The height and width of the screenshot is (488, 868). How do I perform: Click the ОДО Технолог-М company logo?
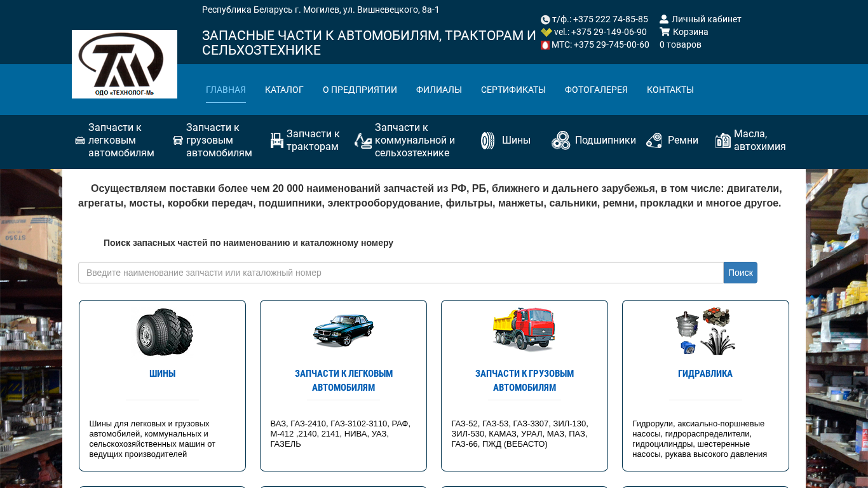(x=125, y=64)
